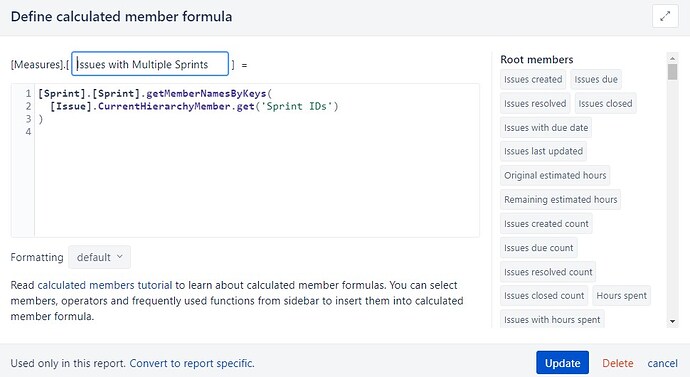Image resolution: width=690 pixels, height=377 pixels.
Task: Click the Root members heading
Action: pos(536,59)
